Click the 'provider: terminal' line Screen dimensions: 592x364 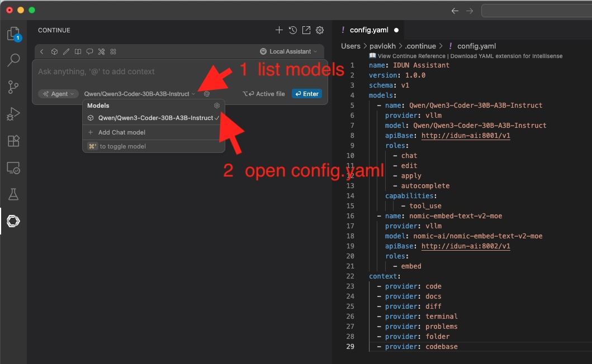click(417, 317)
